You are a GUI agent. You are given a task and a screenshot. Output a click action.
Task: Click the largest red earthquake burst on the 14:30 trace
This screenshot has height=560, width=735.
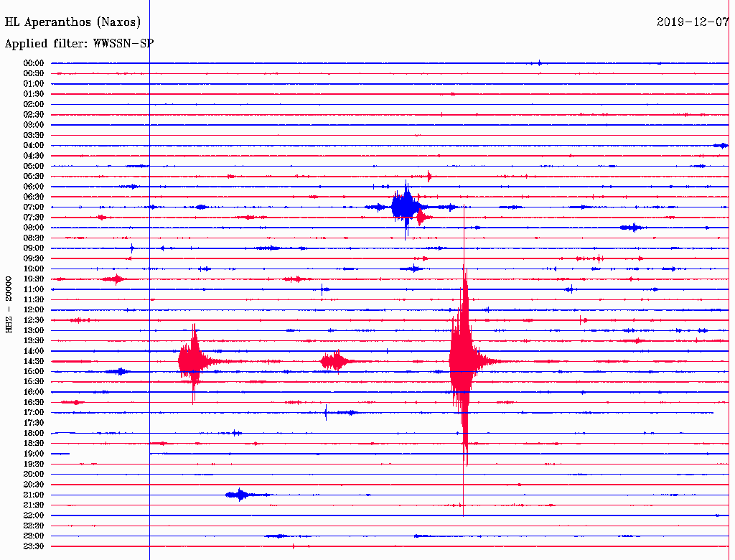464,361
